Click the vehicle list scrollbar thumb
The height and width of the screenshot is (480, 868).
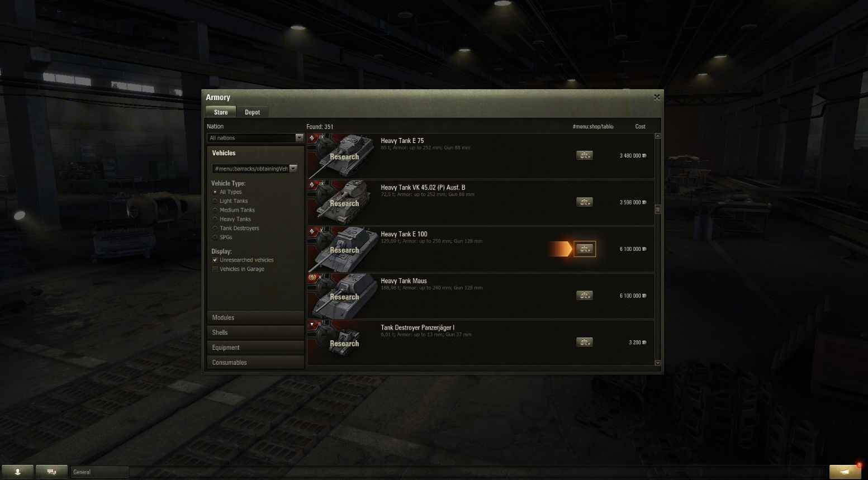[658, 210]
